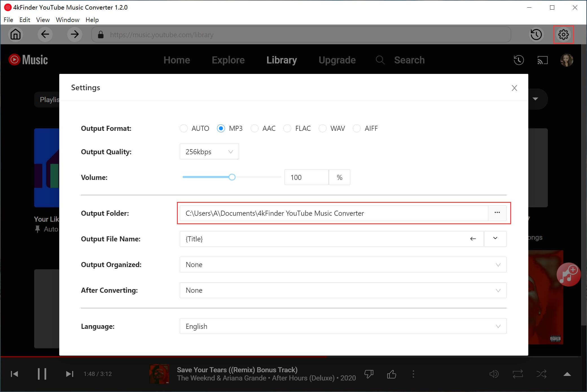Image resolution: width=587 pixels, height=392 pixels.
Task: Open the Window menu
Action: click(67, 20)
